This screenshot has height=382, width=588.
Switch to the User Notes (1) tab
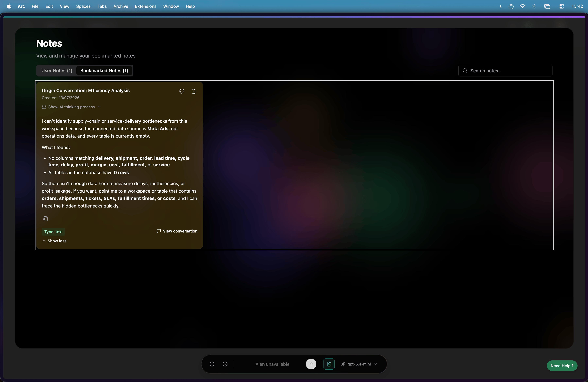(57, 71)
